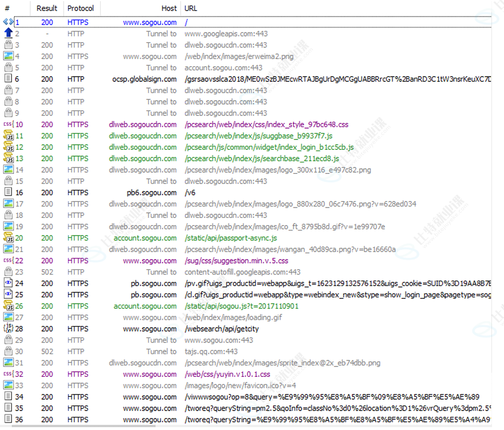Viewport: 504px width, 430px height.
Task: Click the document icon for session 36
Action: [x=9, y=419]
